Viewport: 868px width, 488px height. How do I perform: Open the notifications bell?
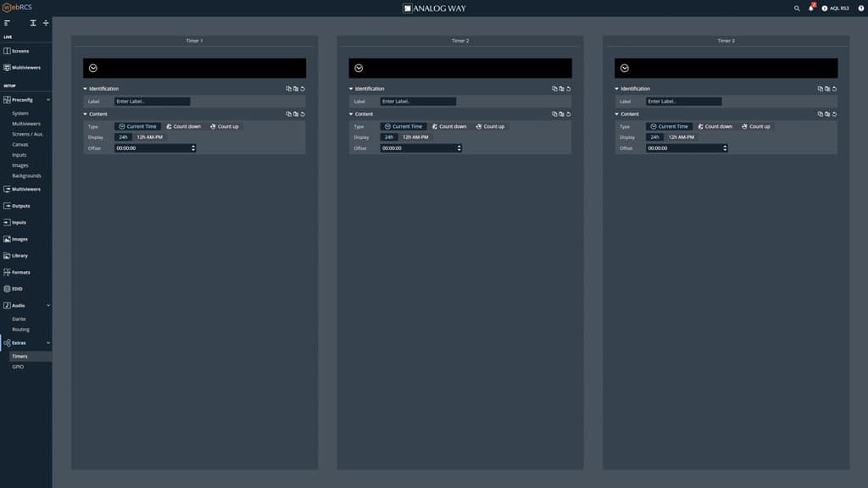(x=811, y=8)
